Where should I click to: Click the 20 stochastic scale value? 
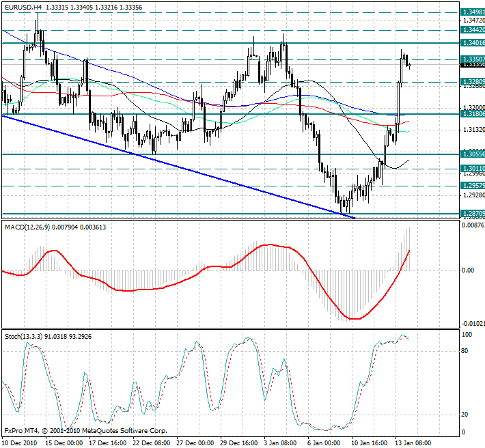click(x=465, y=415)
